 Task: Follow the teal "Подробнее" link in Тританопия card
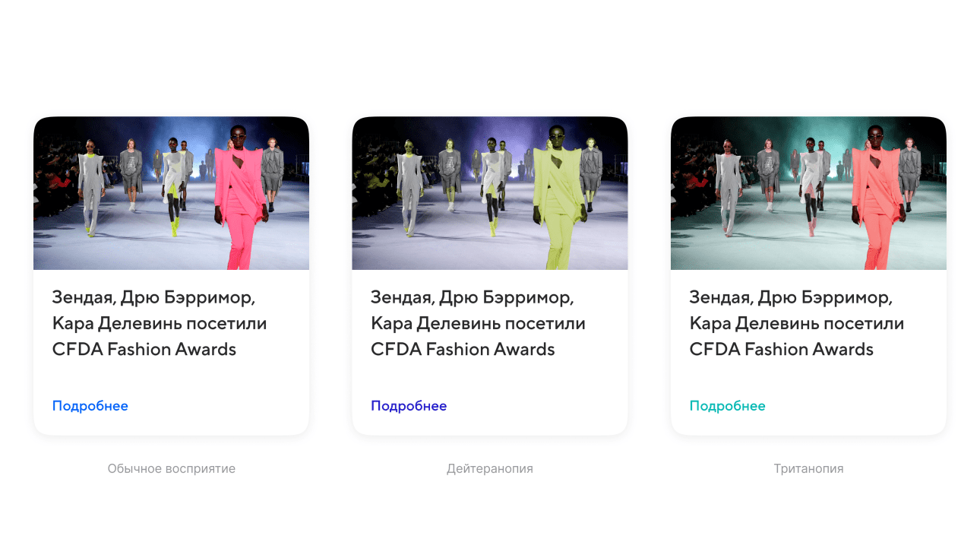click(727, 406)
